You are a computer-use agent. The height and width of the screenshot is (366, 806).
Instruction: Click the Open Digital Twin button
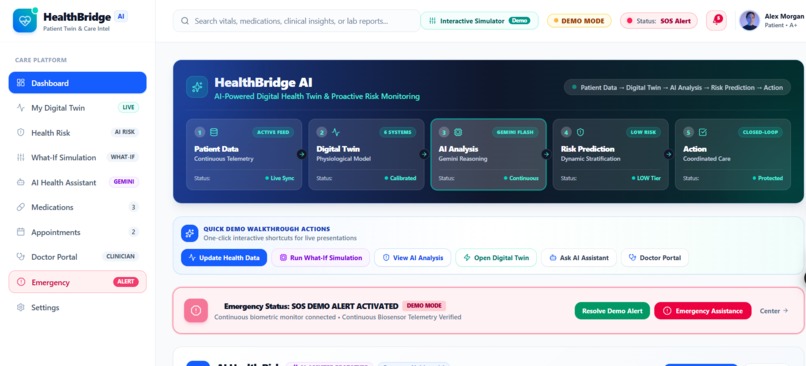pos(496,258)
